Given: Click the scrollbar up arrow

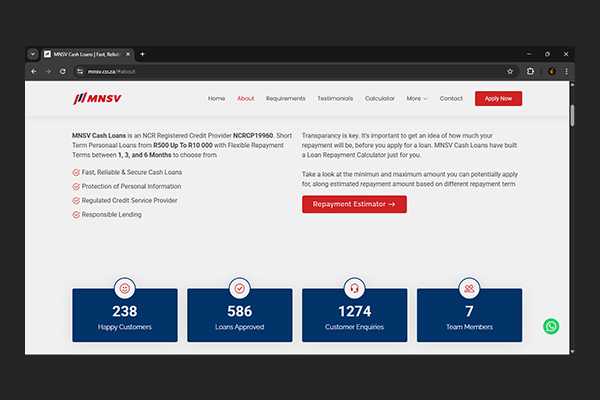Looking at the screenshot, I should 572,84.
